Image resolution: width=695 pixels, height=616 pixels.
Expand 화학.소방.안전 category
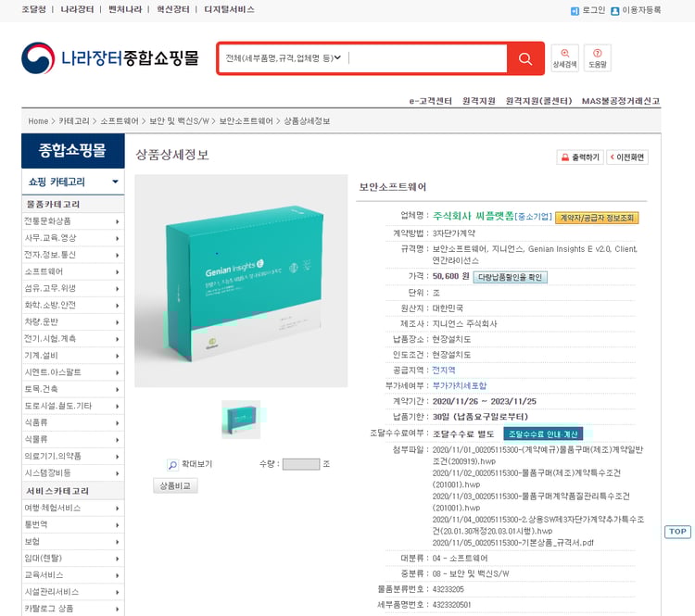(72, 306)
